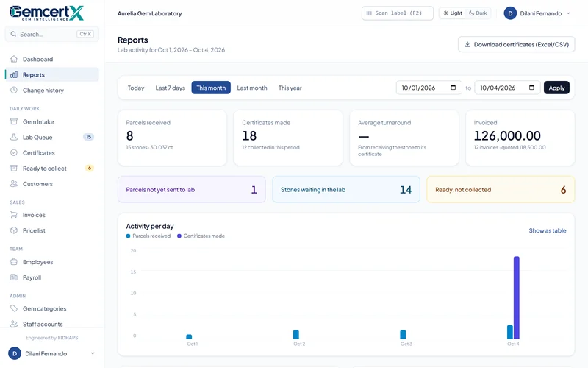Click the download icon in certificates button
The height and width of the screenshot is (368, 588).
point(467,44)
